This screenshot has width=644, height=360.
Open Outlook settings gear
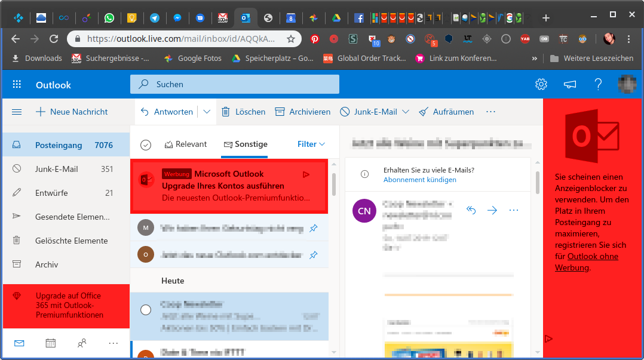pos(541,84)
